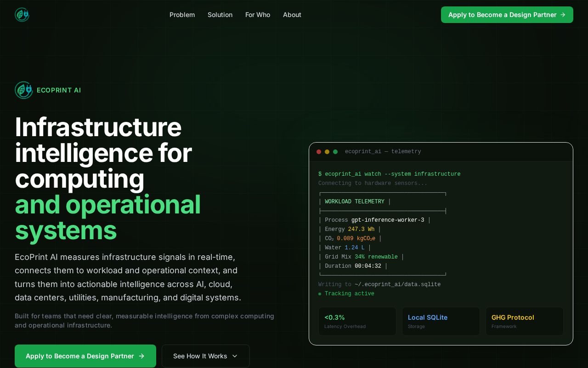Screen dimensions: 588x368
Task: Click the green heading and operational systems
Action: pos(108,218)
